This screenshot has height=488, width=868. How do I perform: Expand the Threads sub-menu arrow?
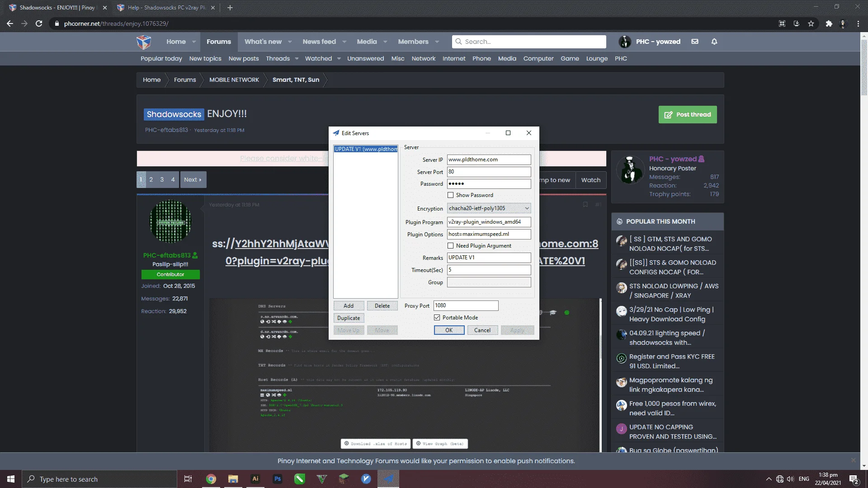click(x=297, y=59)
